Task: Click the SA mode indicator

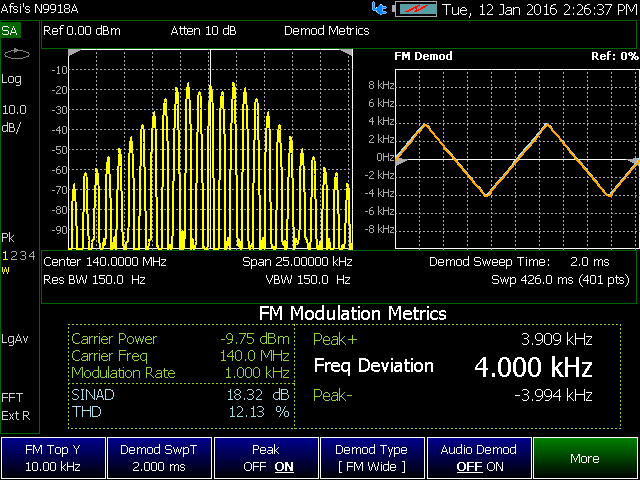Action: click(x=10, y=31)
